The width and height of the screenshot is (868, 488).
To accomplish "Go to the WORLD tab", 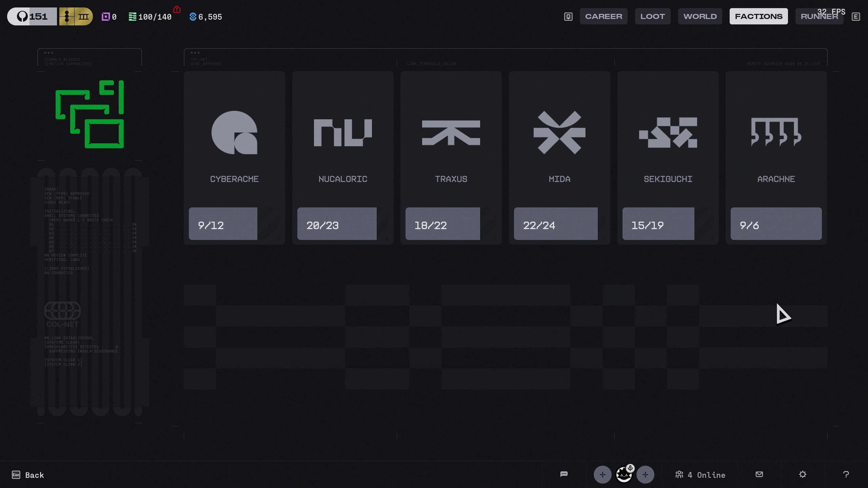I will [700, 16].
